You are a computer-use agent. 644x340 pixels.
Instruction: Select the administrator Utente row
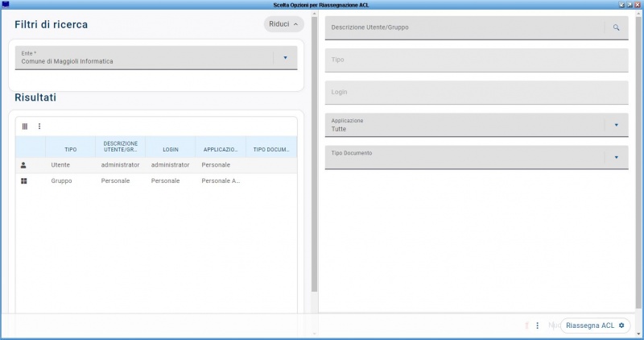121,165
